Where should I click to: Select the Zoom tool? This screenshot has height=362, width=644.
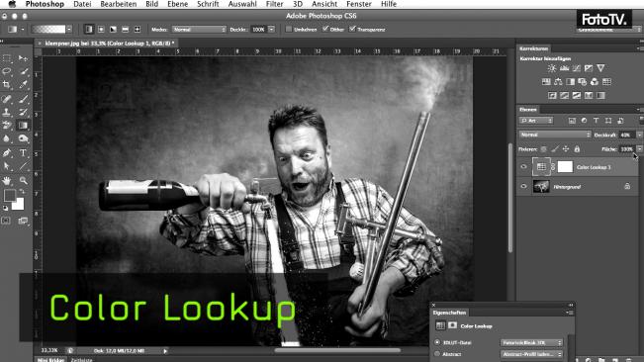point(23,181)
